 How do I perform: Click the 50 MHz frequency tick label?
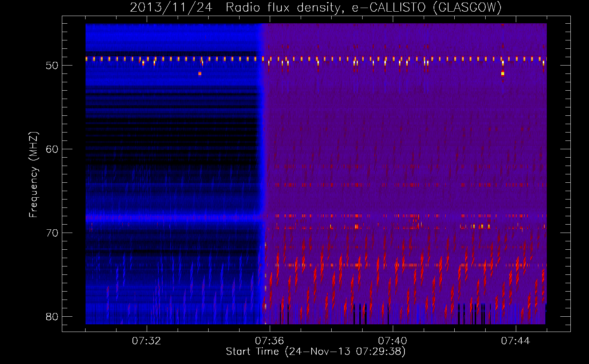(52, 66)
